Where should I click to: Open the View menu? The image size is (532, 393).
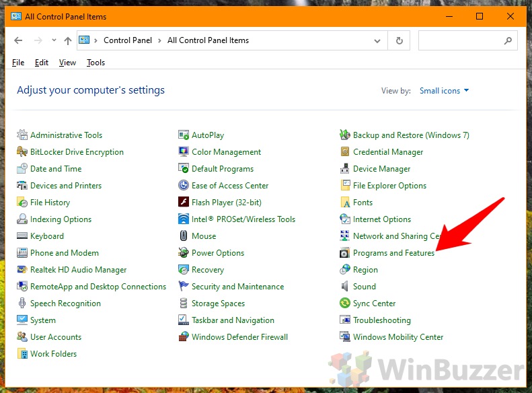click(67, 63)
